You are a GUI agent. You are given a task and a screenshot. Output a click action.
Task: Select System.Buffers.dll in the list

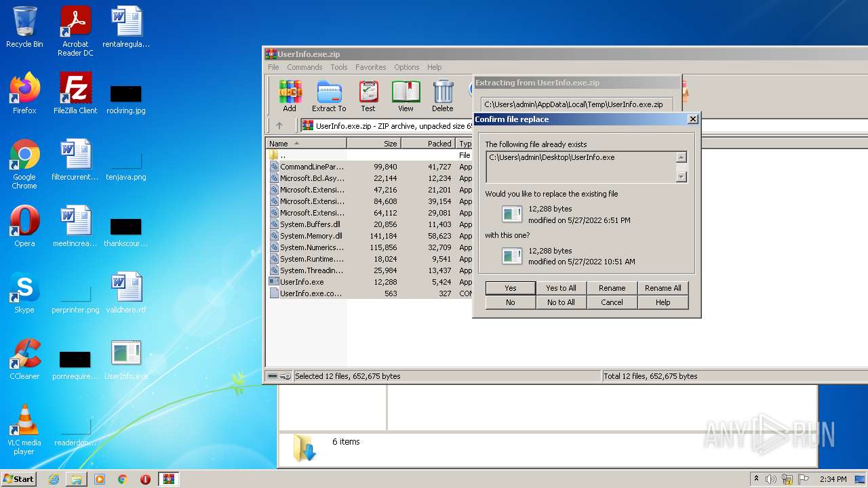click(x=370, y=224)
